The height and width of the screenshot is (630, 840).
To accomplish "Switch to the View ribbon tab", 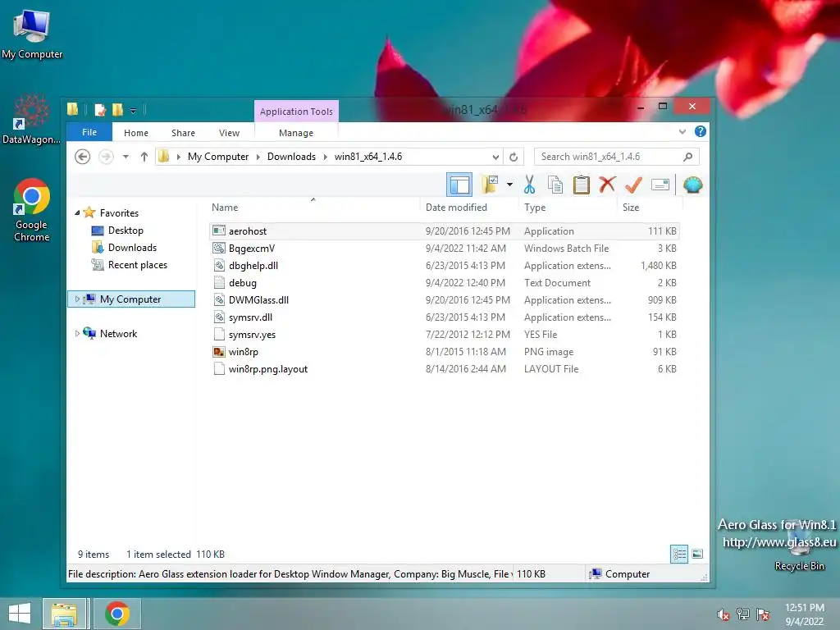I will (x=230, y=133).
